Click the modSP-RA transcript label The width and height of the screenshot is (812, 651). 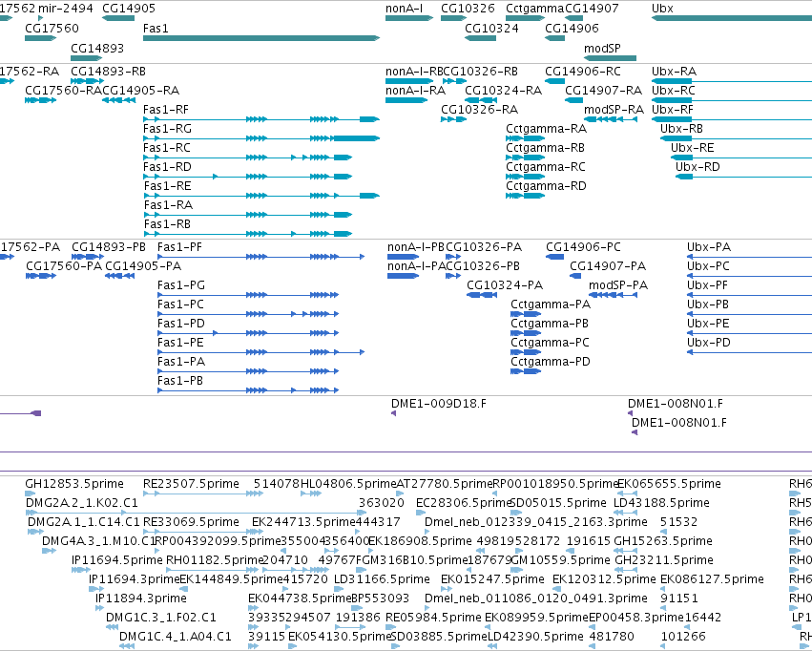point(614,110)
